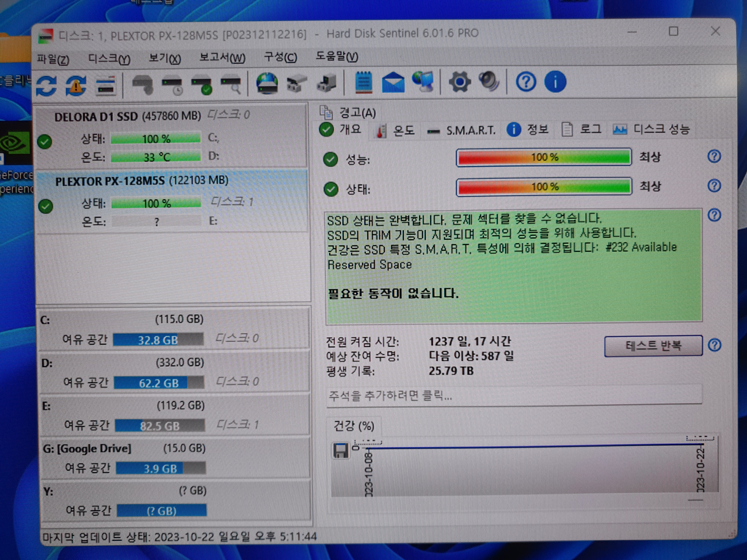
Task: Click the 성능 100 % gradient bar
Action: pos(544,157)
